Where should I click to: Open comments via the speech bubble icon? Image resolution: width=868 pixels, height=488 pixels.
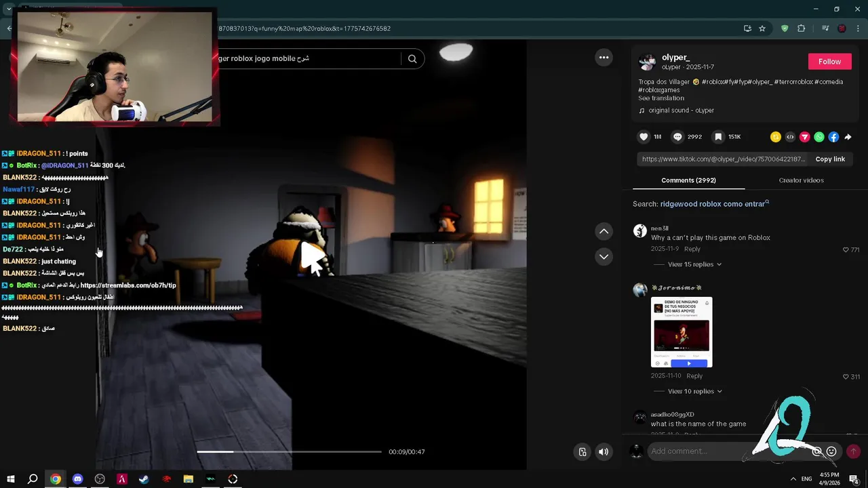point(677,137)
